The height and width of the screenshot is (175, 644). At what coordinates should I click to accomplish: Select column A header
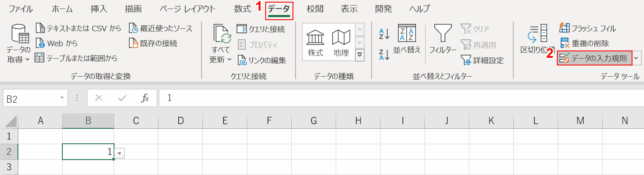click(41, 121)
